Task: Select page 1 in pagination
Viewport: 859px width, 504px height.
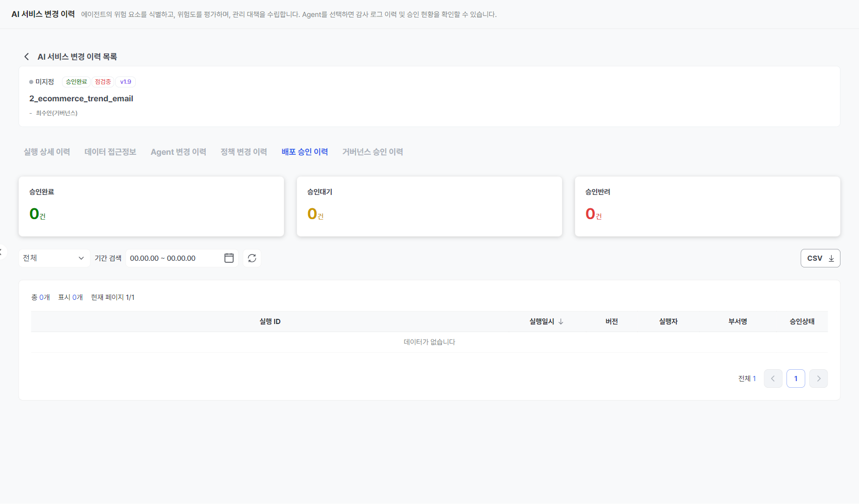Action: tap(796, 379)
